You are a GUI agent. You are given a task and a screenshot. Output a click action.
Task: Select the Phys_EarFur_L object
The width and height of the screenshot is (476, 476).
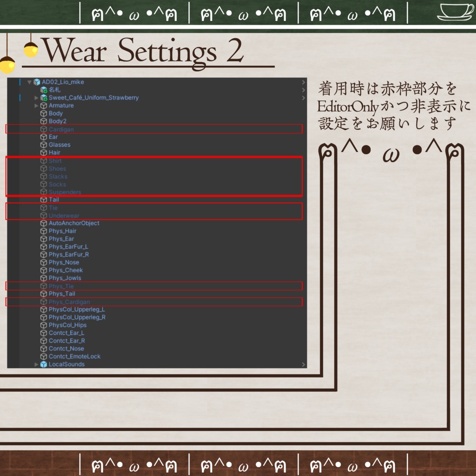click(68, 246)
